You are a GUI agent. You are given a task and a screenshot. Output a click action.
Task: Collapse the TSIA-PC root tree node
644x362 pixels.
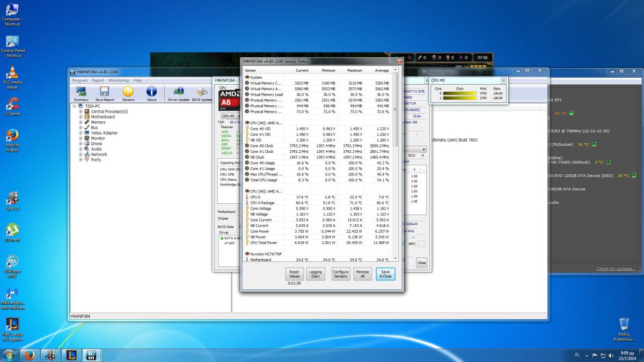(75, 106)
